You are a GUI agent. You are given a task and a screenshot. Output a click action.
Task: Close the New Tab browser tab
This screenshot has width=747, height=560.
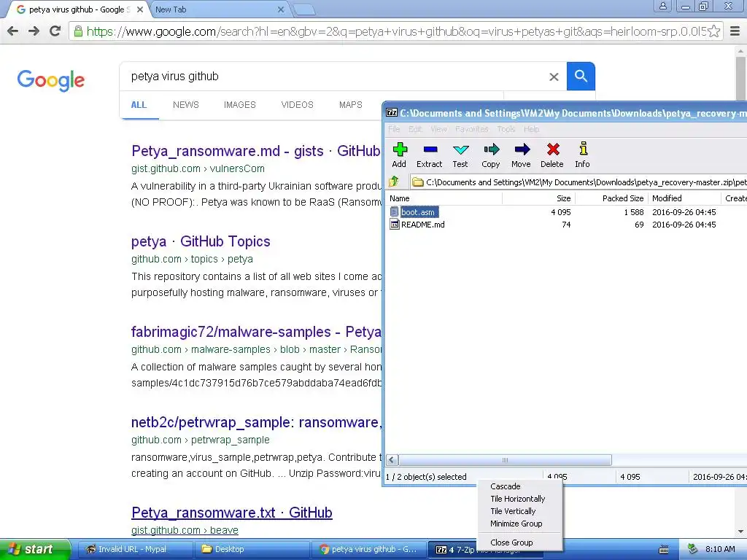(x=281, y=9)
